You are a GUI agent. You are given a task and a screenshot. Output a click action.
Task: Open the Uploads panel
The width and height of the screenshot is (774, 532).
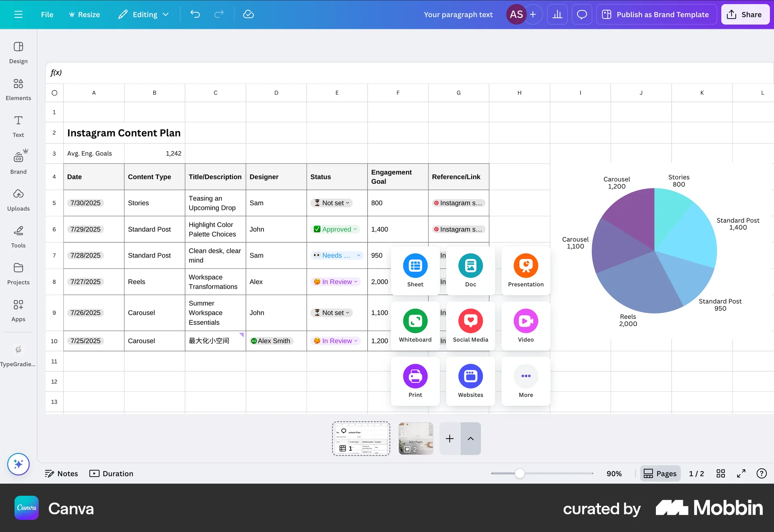(18, 200)
